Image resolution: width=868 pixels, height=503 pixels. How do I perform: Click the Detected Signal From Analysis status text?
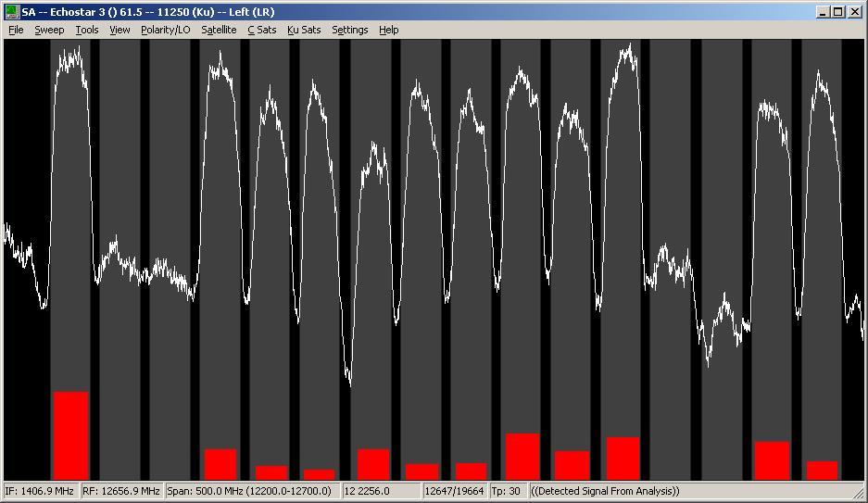(605, 491)
